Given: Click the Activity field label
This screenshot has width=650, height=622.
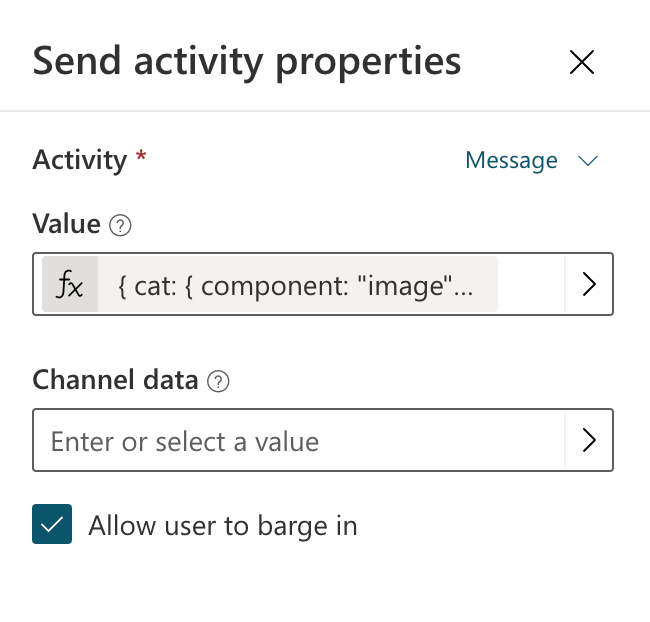Looking at the screenshot, I should coord(80,160).
